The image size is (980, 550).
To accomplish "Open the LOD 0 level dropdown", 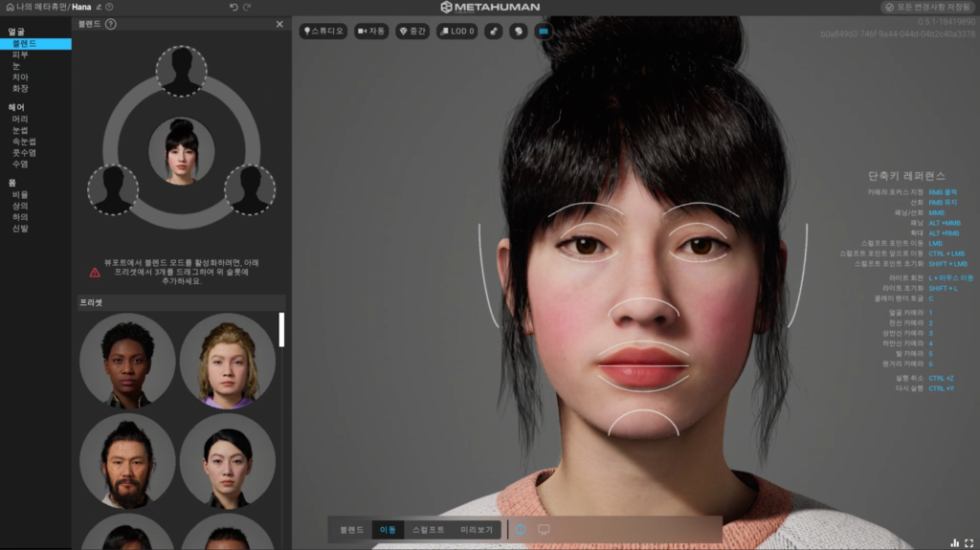I will pyautogui.click(x=457, y=31).
